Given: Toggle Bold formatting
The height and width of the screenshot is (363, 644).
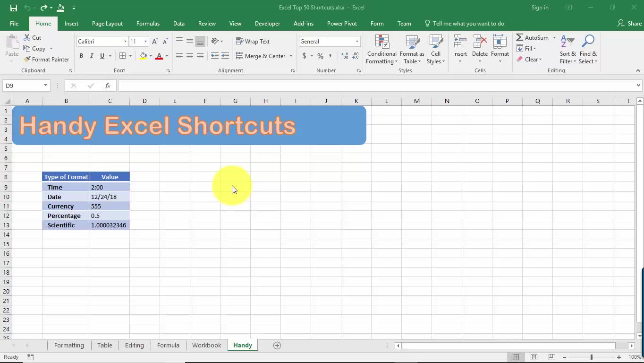Looking at the screenshot, I should (81, 56).
